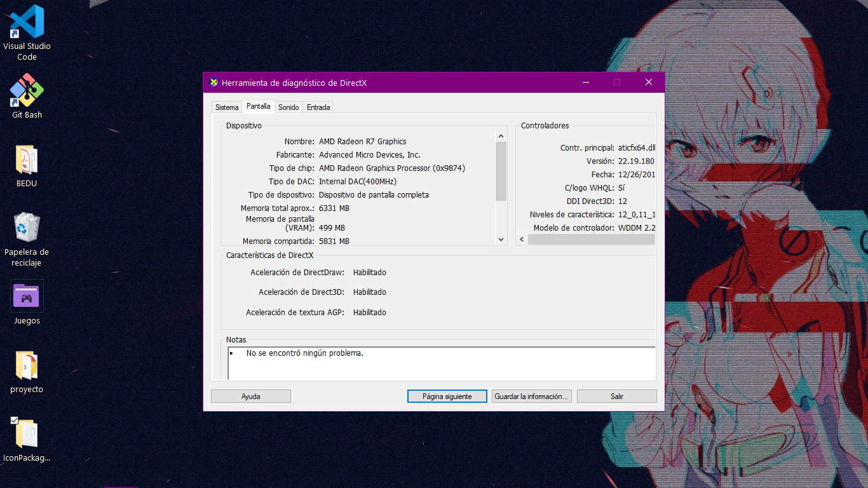Click the WDDM 2.2 driver model value

click(x=637, y=228)
